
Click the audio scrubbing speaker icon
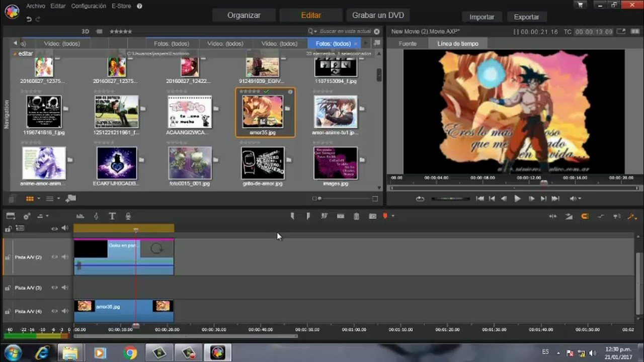pos(616,216)
